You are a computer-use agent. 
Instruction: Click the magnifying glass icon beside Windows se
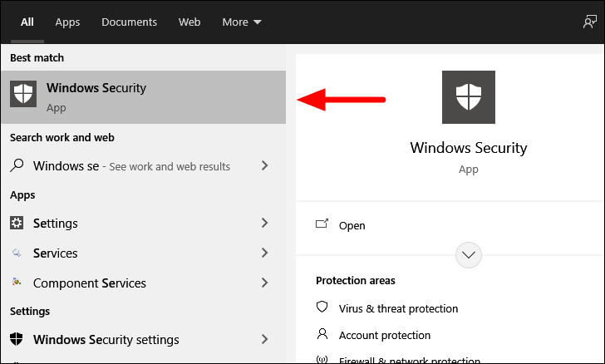point(17,165)
